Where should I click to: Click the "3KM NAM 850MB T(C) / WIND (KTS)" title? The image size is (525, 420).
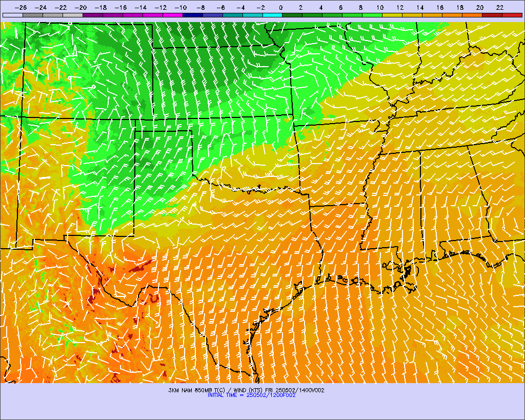click(216, 390)
